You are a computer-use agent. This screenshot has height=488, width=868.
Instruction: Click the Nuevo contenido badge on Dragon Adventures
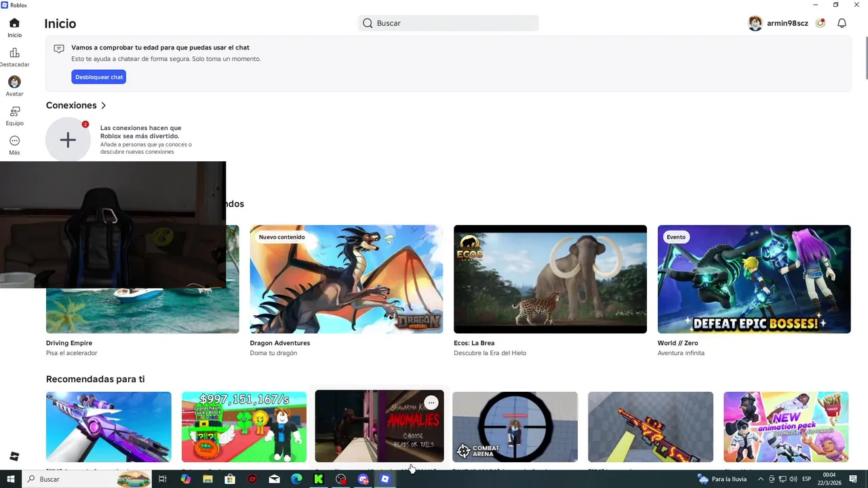pyautogui.click(x=282, y=237)
